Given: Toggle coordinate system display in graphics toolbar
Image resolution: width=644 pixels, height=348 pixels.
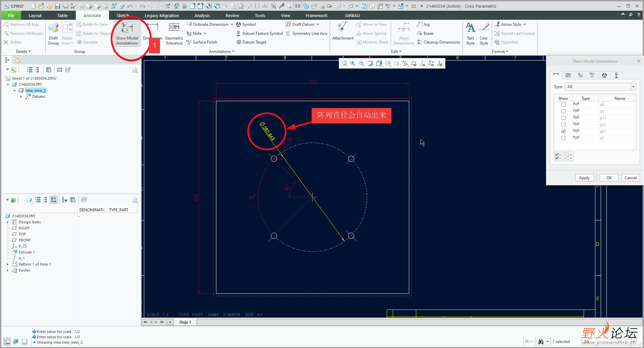Looking at the screenshot, I should click(x=440, y=63).
